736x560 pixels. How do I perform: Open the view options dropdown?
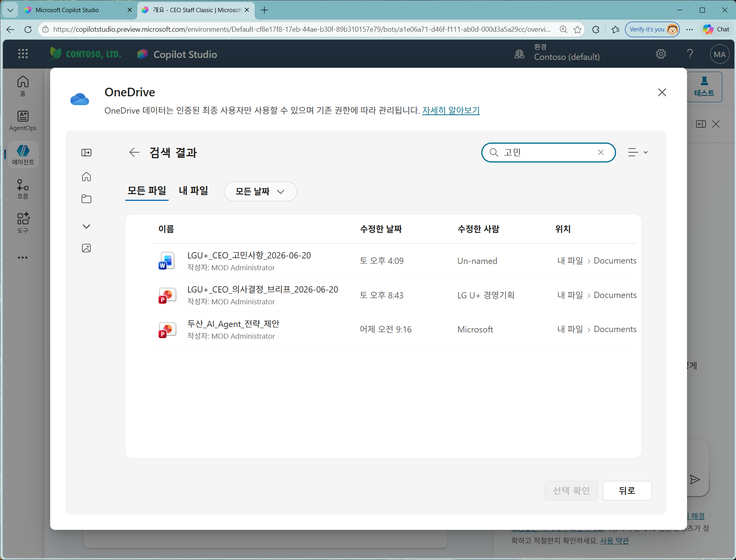(638, 152)
